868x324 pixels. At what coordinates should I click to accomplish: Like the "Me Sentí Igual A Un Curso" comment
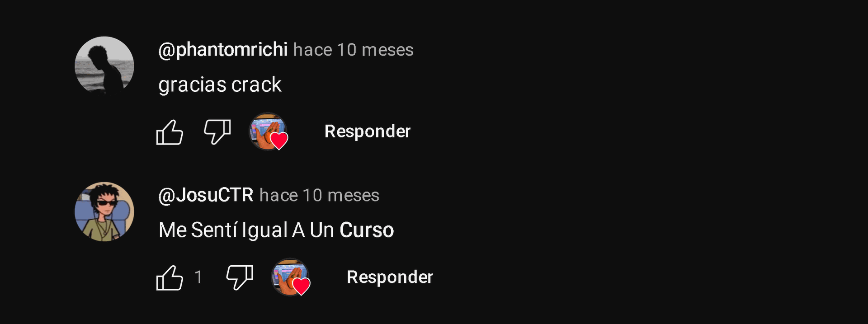tap(170, 277)
